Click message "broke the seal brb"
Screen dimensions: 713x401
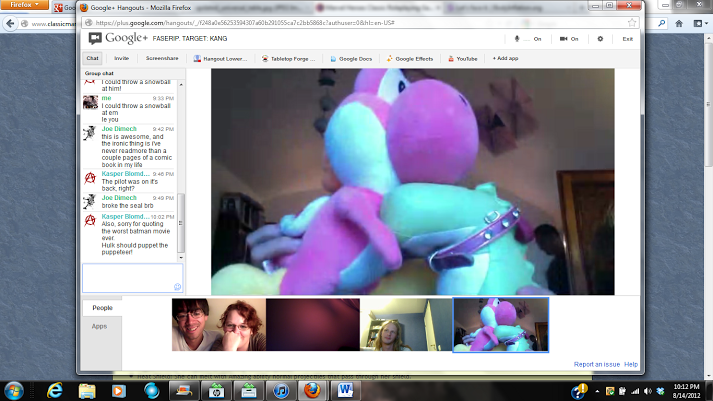click(x=127, y=206)
